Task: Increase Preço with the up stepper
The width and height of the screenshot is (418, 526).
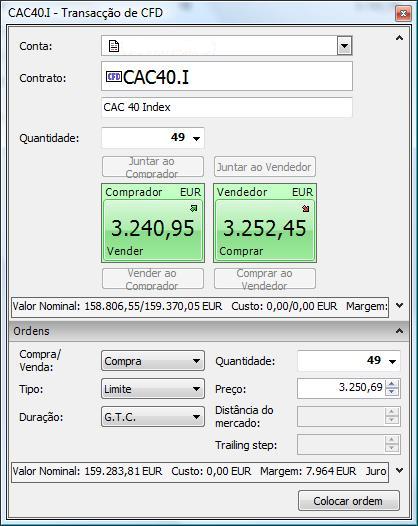Action: (392, 384)
